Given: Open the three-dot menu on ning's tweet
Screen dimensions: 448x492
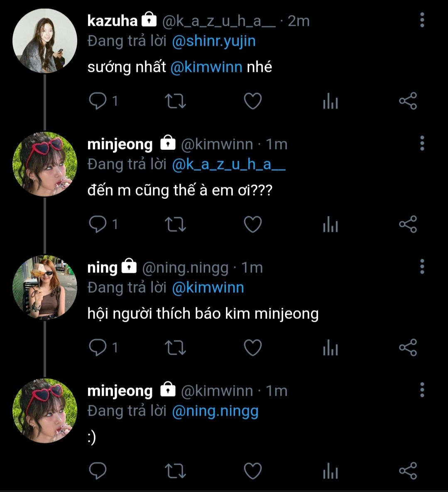Looking at the screenshot, I should (422, 267).
